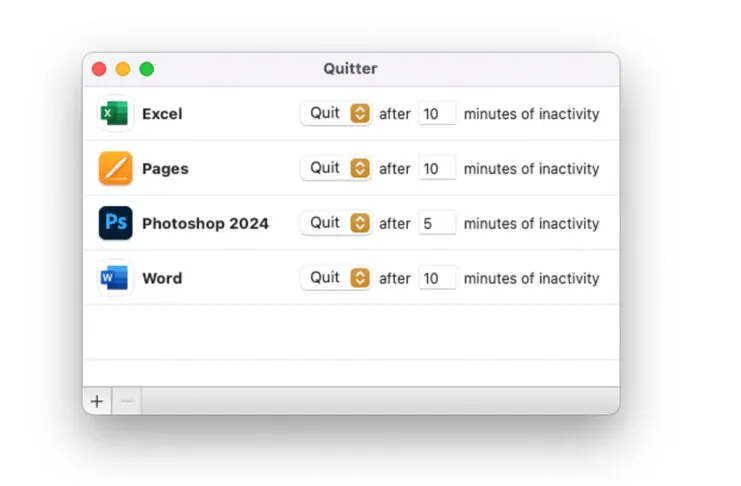Minimize the Quitter window

point(123,69)
